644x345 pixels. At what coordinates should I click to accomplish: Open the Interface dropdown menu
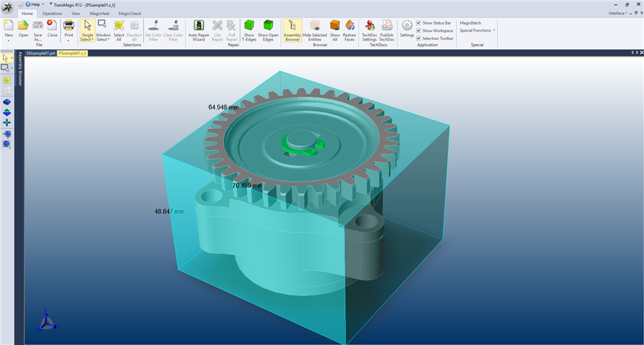tap(618, 13)
